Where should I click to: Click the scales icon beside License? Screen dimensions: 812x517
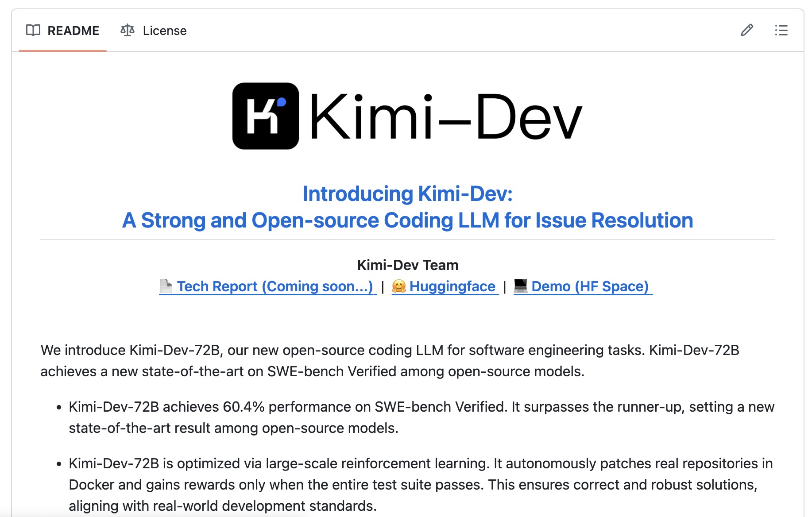[x=128, y=31]
